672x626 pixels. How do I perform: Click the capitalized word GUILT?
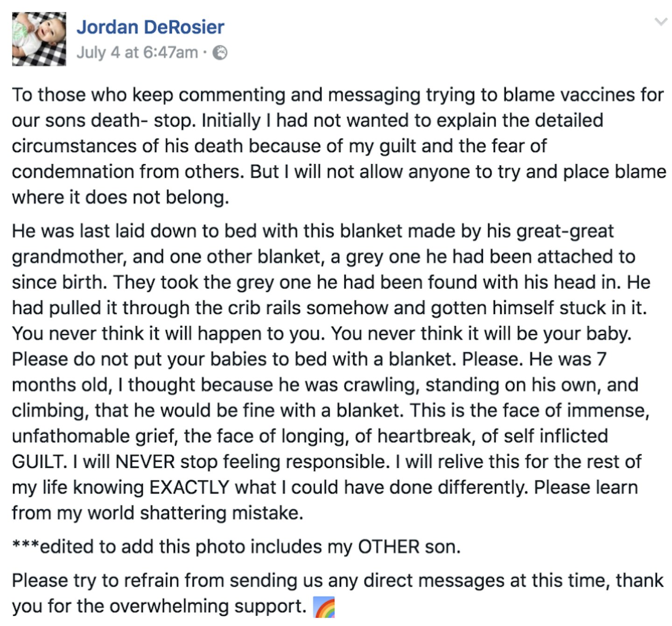40,462
